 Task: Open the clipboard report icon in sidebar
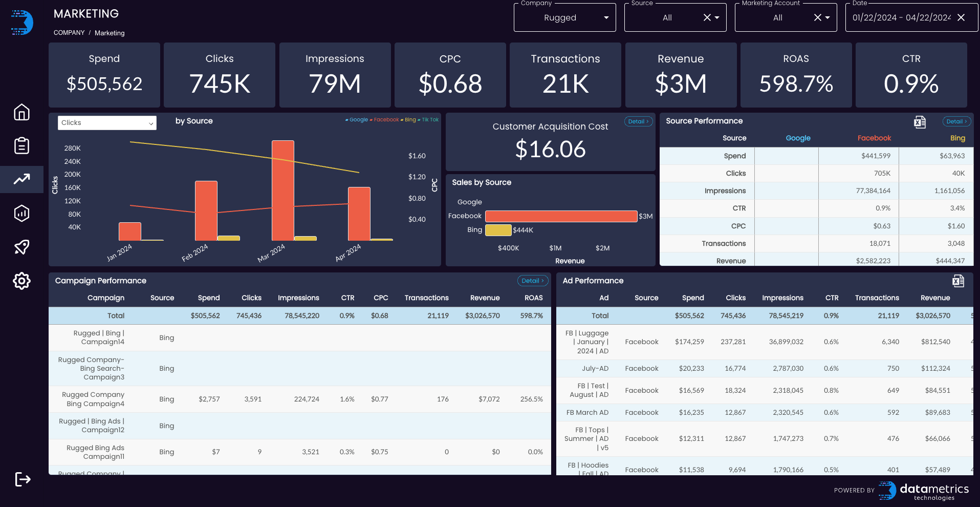pos(21,145)
